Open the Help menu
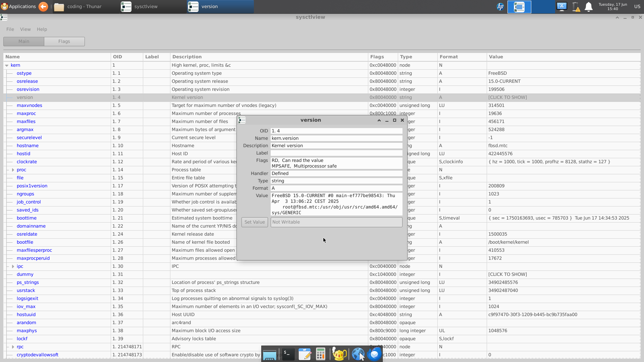Screen dimensions: 644x362 tap(42, 29)
